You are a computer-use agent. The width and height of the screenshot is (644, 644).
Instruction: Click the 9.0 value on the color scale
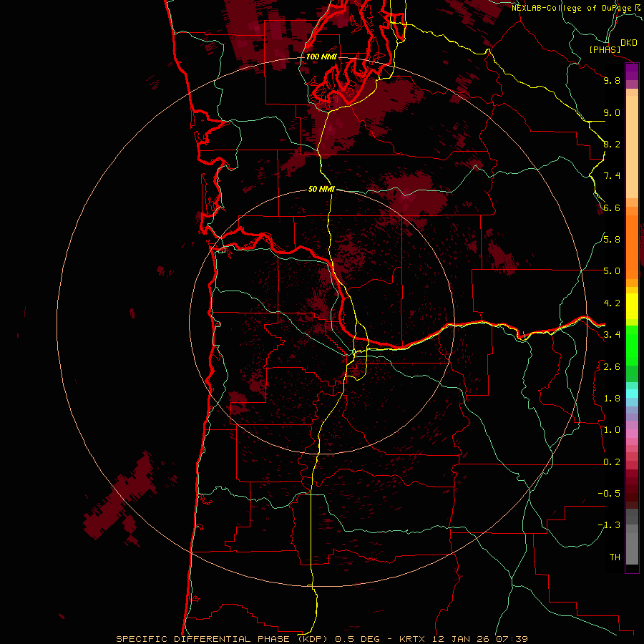[612, 112]
